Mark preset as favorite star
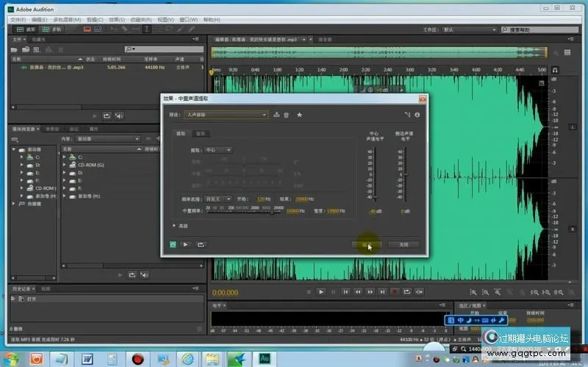The image size is (588, 367). (x=299, y=115)
